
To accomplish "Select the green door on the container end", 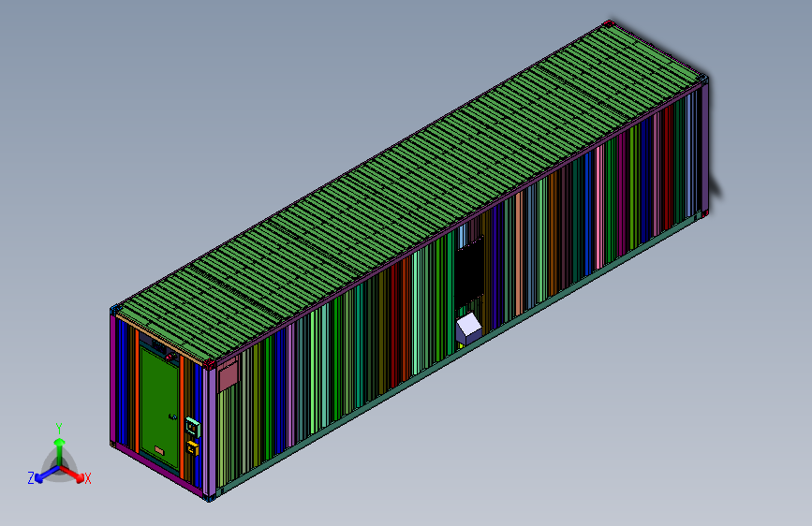I will (x=159, y=407).
